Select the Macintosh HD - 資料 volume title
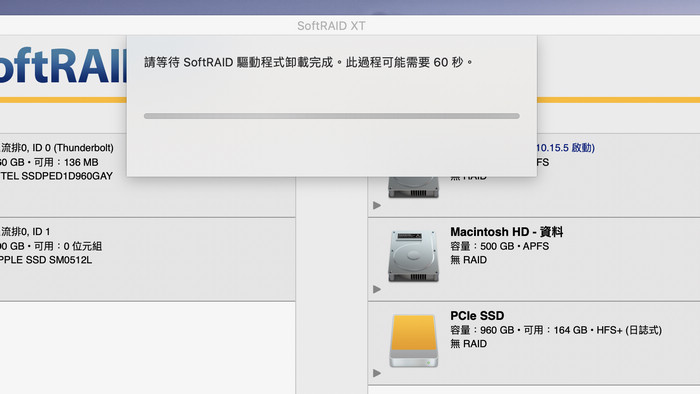Image resolution: width=700 pixels, height=394 pixels. (x=507, y=232)
